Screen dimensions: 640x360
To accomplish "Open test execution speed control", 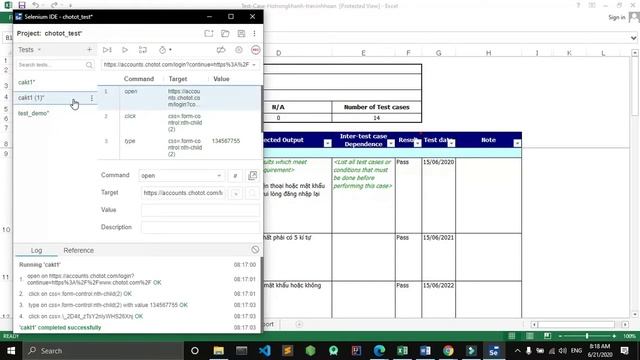I will coord(164,50).
